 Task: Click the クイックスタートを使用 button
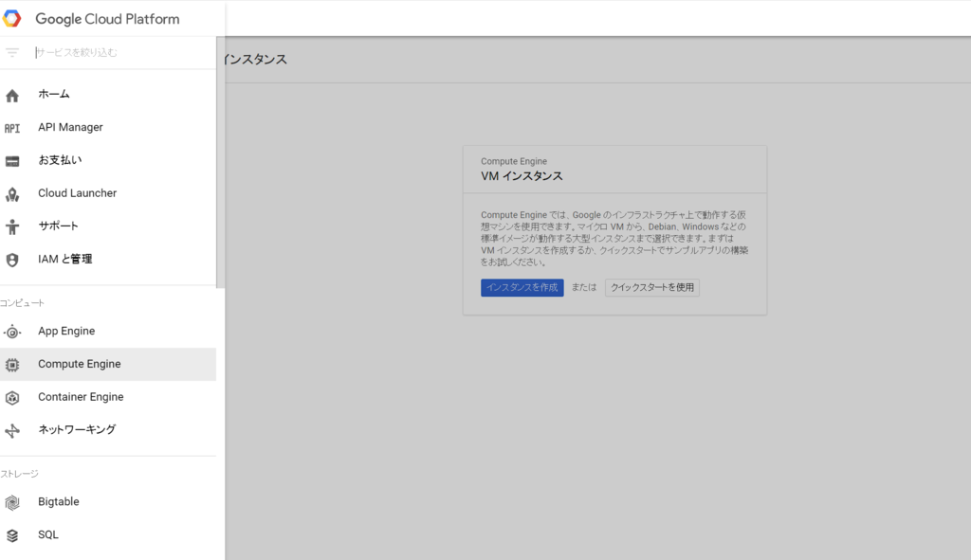(x=652, y=288)
